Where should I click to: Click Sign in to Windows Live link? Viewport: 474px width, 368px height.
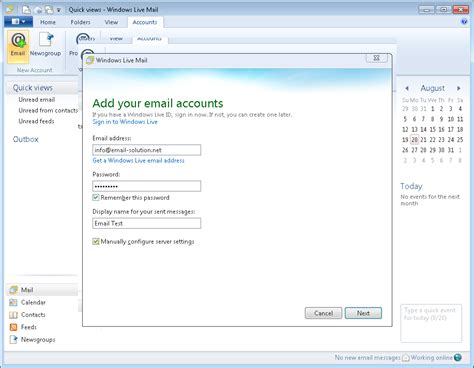pos(125,122)
